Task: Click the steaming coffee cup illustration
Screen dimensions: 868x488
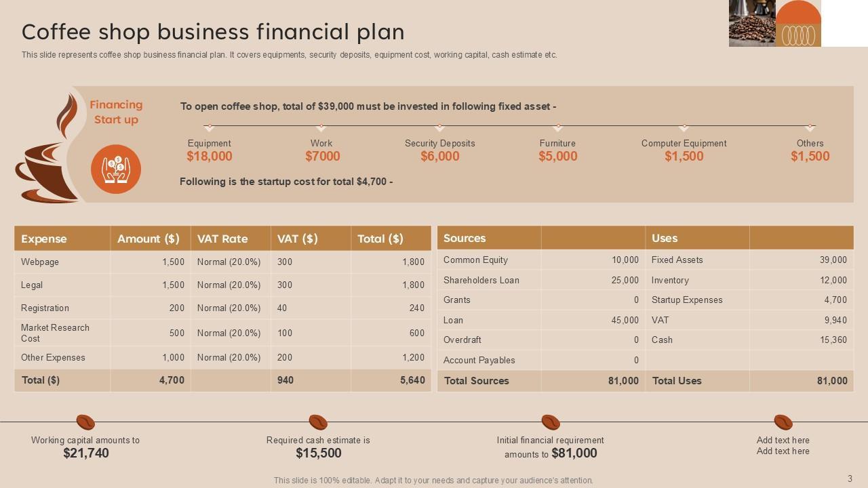Action: pos(47,152)
